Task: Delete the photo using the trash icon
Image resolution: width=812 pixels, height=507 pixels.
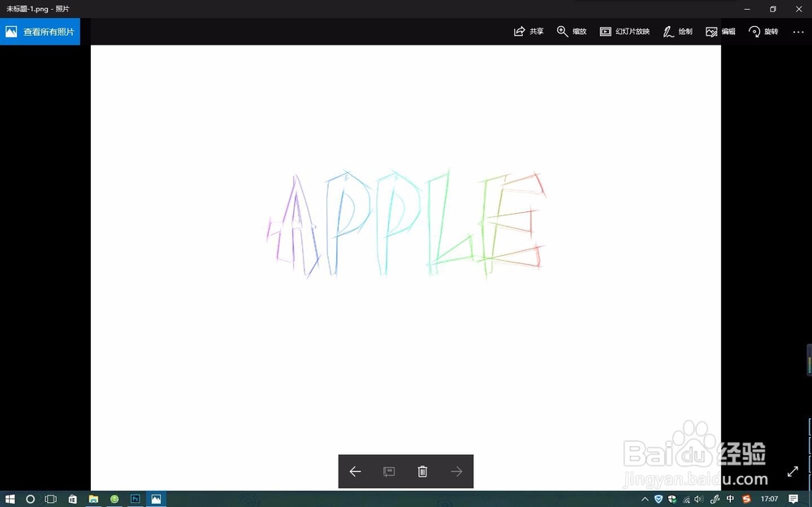Action: coord(422,471)
